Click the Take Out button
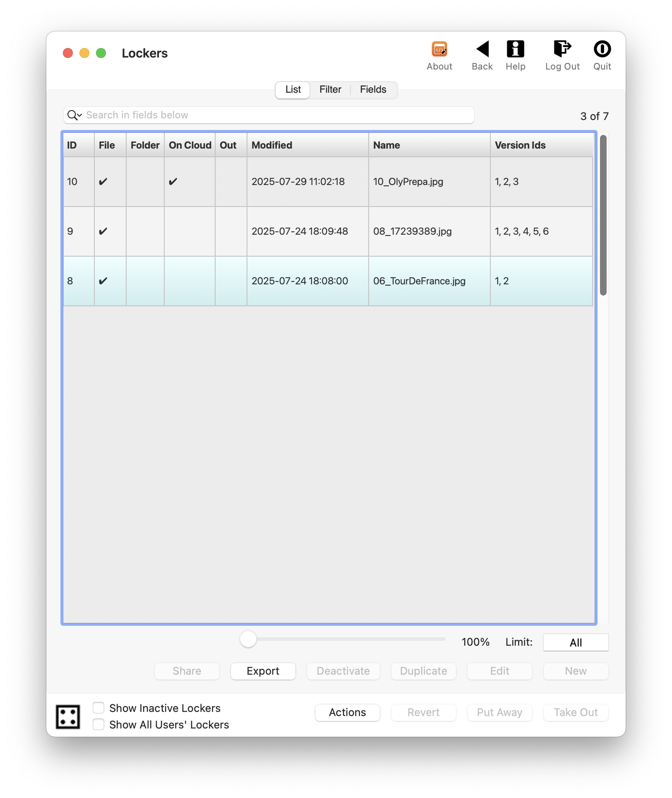Viewport: 672px width, 798px height. 576,712
